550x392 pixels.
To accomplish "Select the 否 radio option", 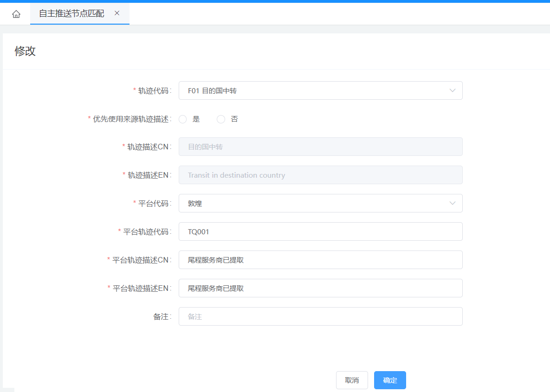I will tap(221, 119).
